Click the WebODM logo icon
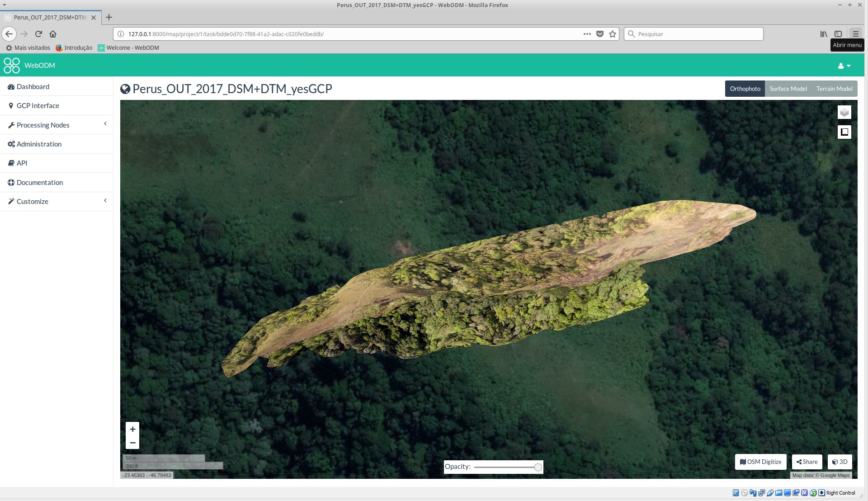Viewport: 868px width, 501px height. 11,65
